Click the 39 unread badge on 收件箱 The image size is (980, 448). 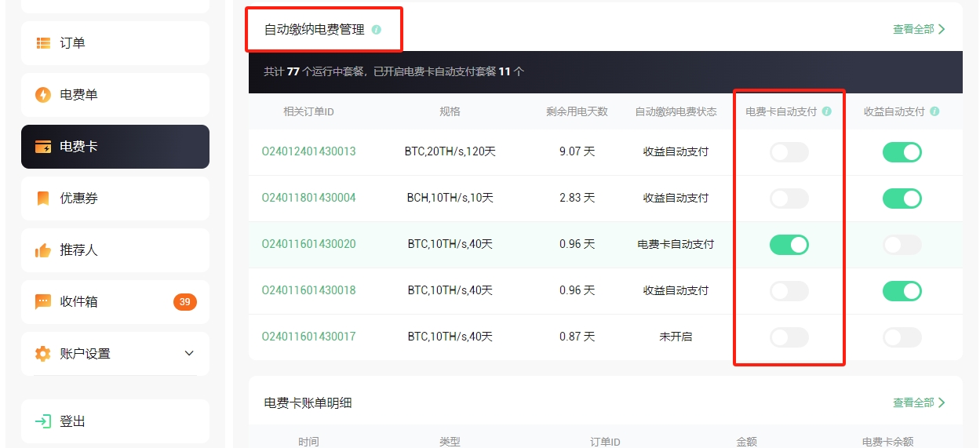pyautogui.click(x=185, y=302)
